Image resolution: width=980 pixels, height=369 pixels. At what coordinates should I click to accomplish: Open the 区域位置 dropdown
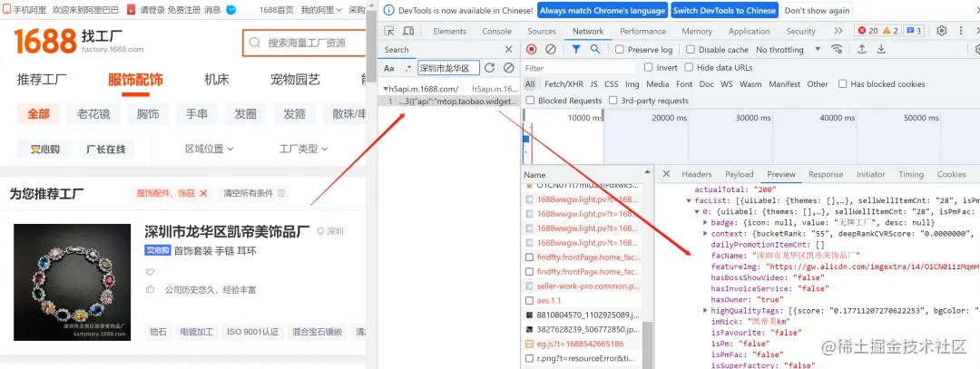210,149
